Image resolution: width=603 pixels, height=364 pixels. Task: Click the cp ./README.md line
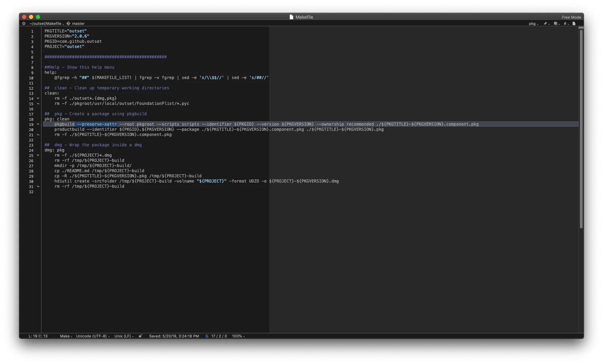click(x=99, y=171)
